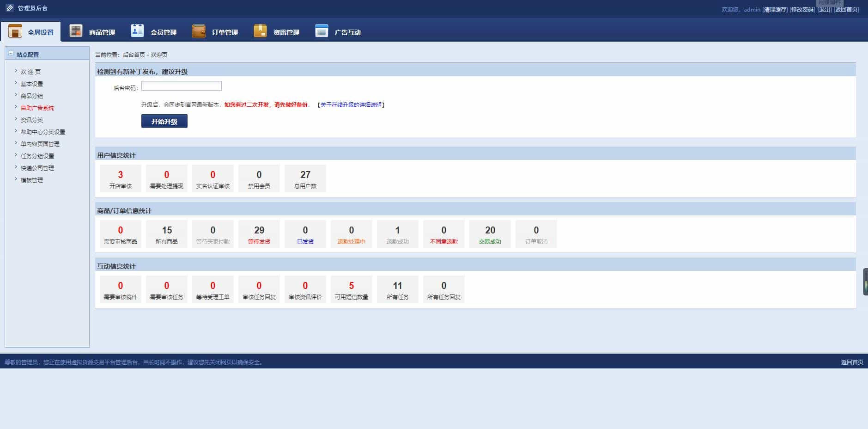This screenshot has width=868, height=429.
Task: Click the breadcrumb text 后台首页 - 欢迎页
Action: click(145, 55)
